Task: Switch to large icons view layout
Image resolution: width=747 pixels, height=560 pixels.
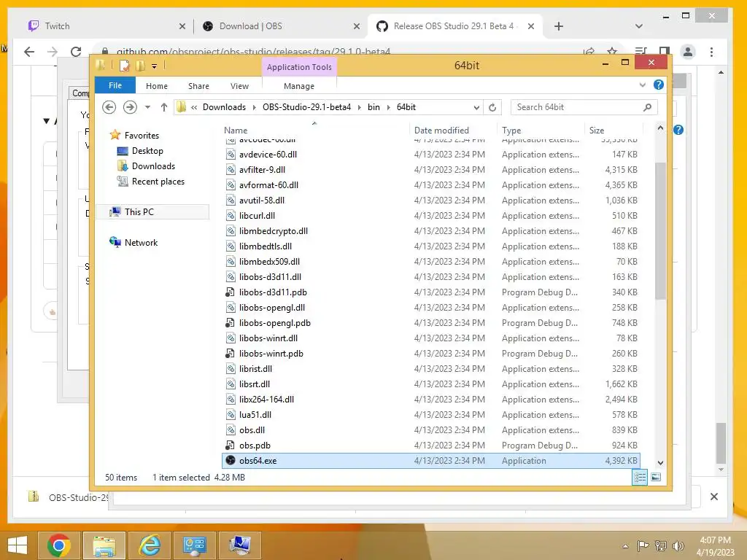Action: pos(656,477)
